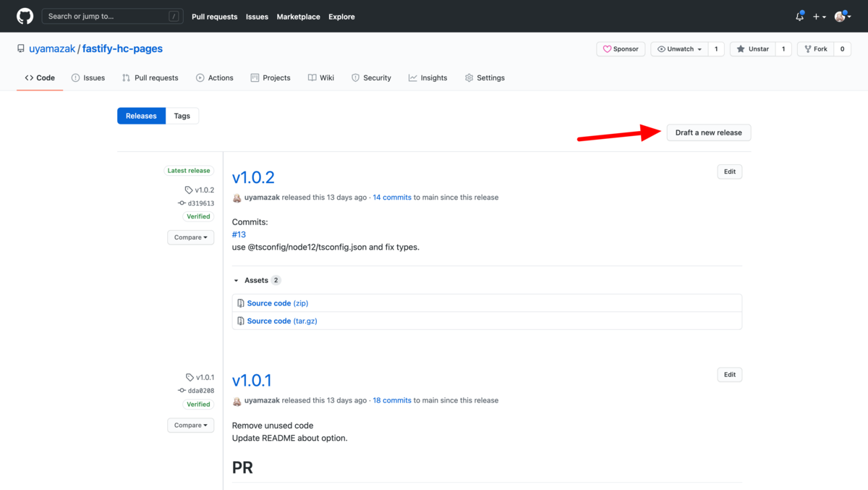Open the v1.0.2 tag link in sidebar
This screenshot has width=868, height=490.
point(200,190)
